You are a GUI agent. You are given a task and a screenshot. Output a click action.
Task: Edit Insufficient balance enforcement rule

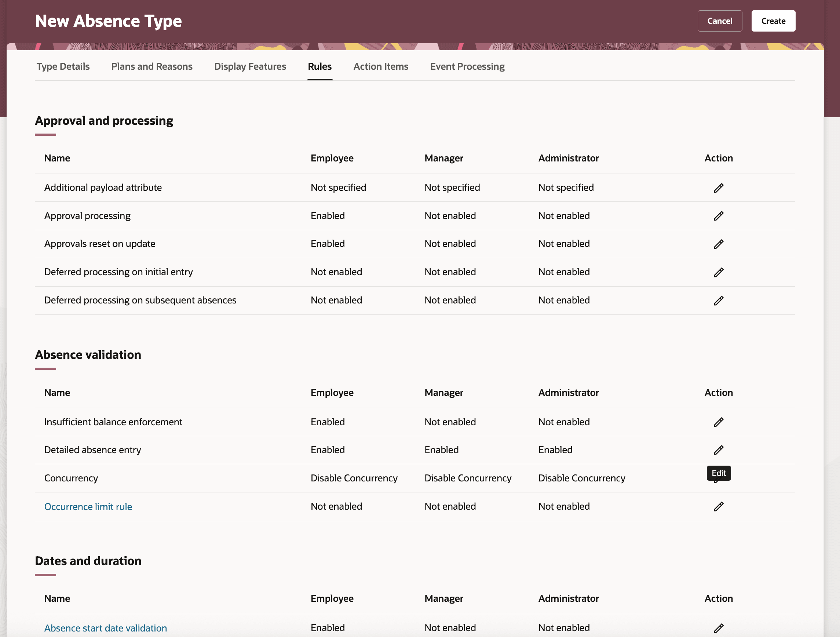pyautogui.click(x=719, y=422)
